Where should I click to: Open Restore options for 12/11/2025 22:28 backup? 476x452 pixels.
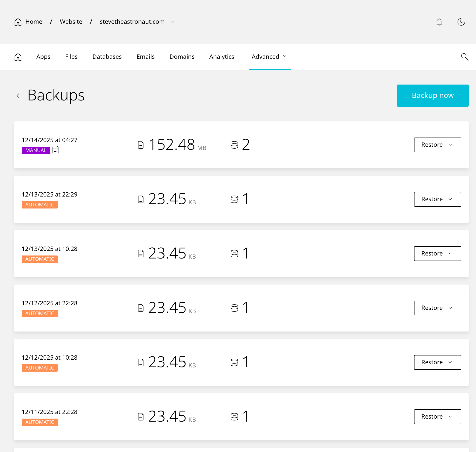tap(437, 417)
